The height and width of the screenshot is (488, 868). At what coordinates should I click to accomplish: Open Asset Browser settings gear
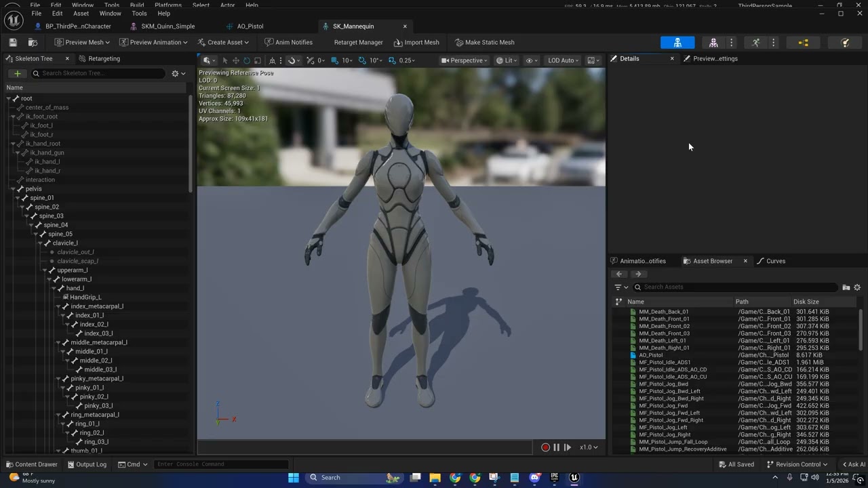(857, 287)
